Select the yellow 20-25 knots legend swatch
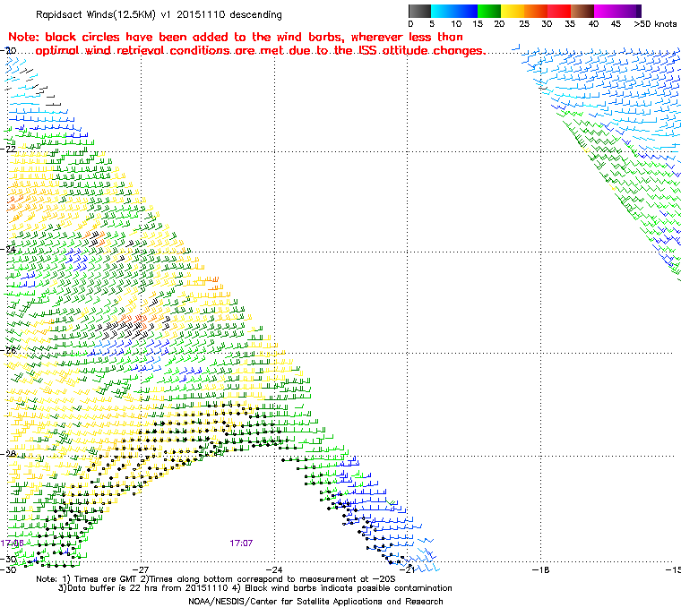This screenshot has width=681, height=616. point(513,11)
